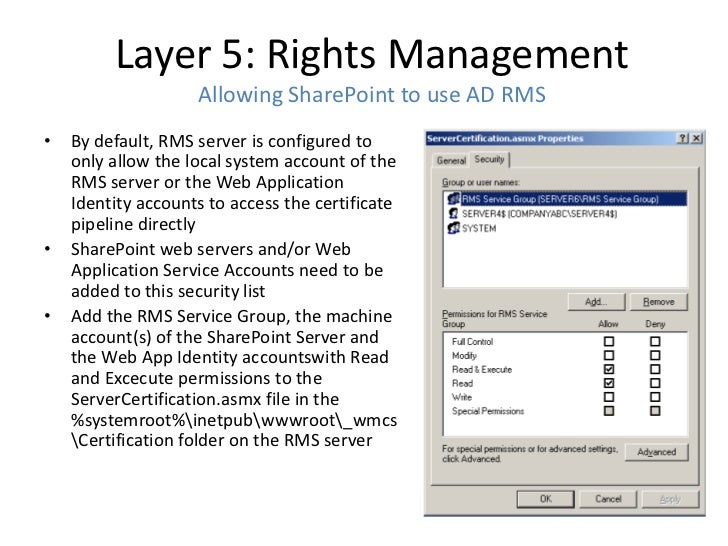Check Deny for Full Control
The height and width of the screenshot is (546, 728).
[x=655, y=342]
